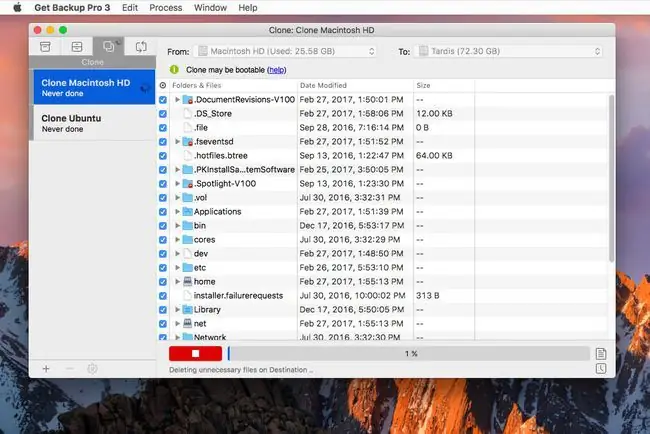Open the bootable clone help link

tap(276, 70)
